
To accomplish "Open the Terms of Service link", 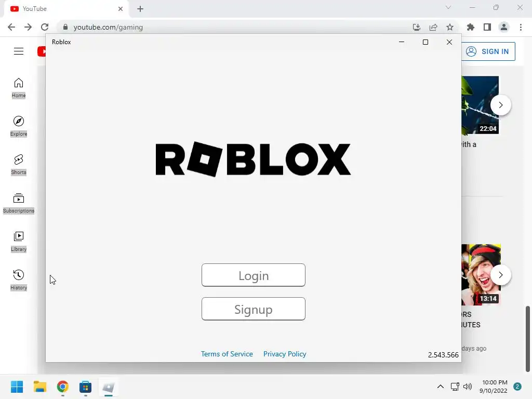I will pyautogui.click(x=227, y=354).
